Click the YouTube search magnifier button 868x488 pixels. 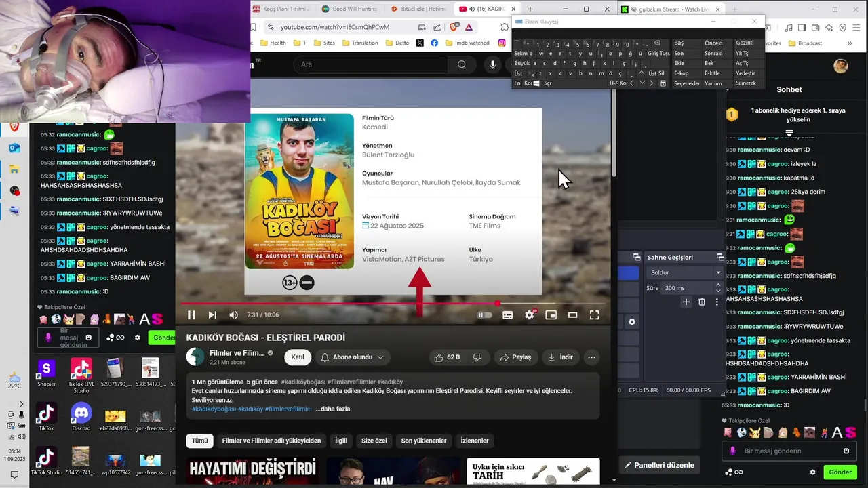click(462, 64)
